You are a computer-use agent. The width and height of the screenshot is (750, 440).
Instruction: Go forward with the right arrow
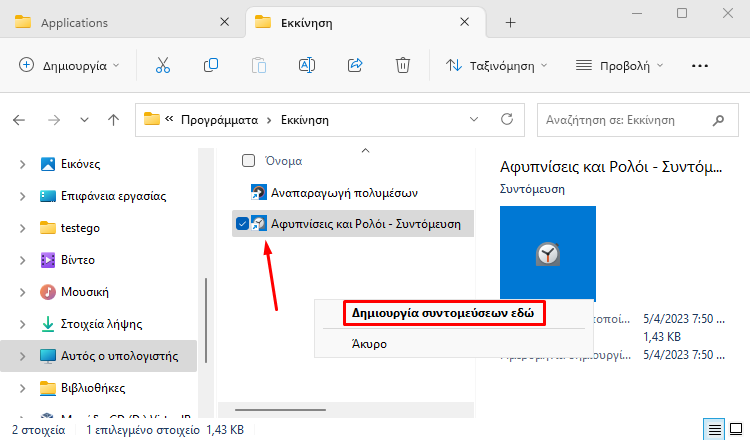54,120
